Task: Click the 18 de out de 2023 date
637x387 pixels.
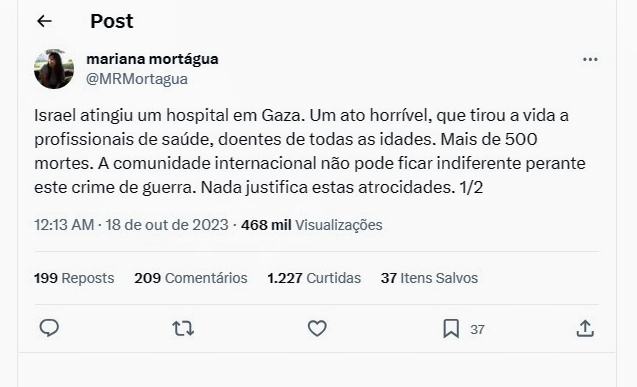Action: pyautogui.click(x=167, y=225)
